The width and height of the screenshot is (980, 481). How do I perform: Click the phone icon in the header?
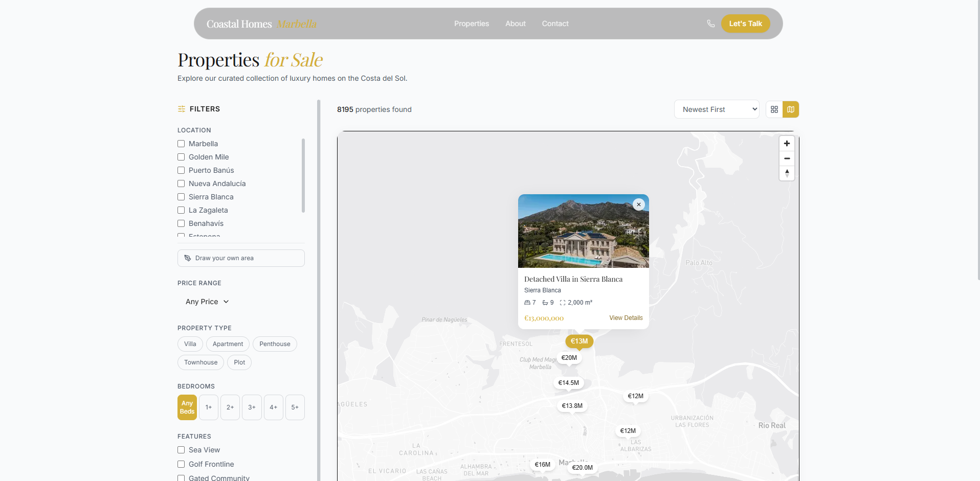click(710, 23)
